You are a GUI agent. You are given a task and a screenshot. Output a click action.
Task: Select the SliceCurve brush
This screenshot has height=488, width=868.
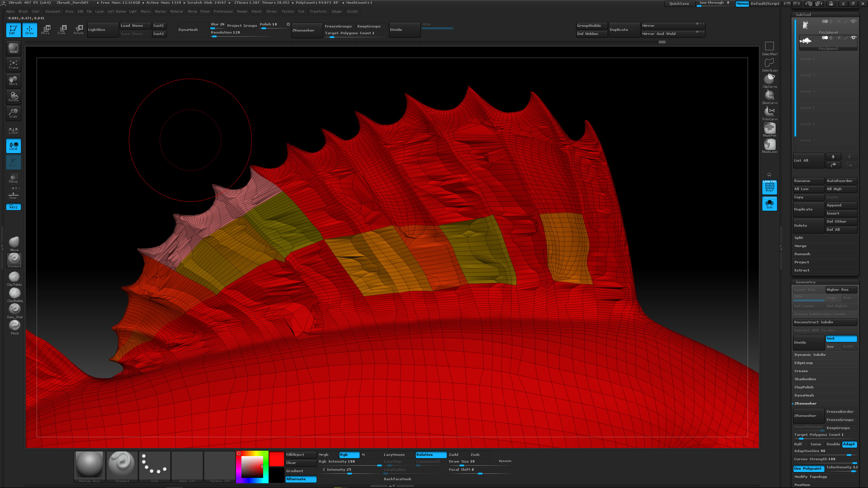click(x=769, y=97)
